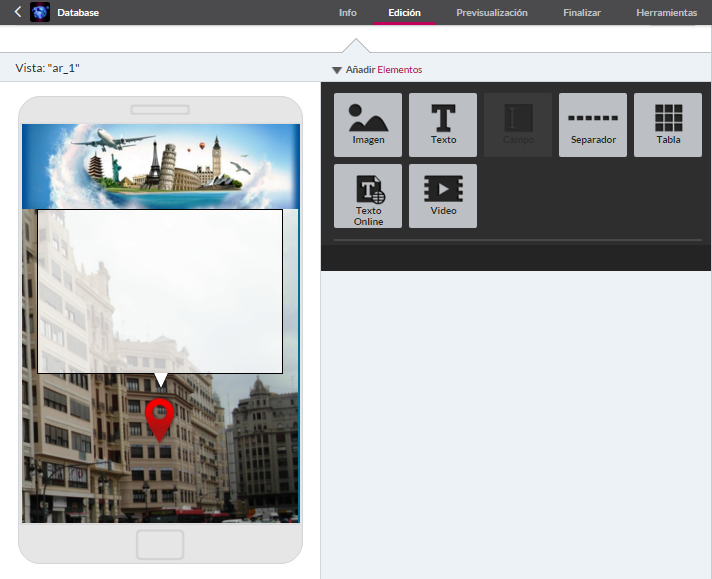Screen dimensions: 712x579
Task: Add an Imagen element
Action: 368,125
